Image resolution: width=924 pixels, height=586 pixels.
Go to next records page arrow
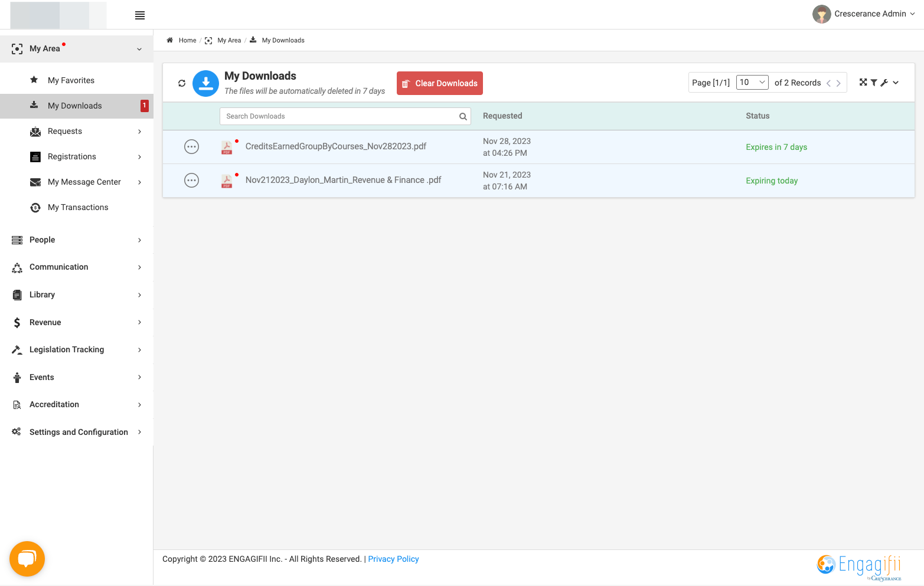(x=838, y=83)
